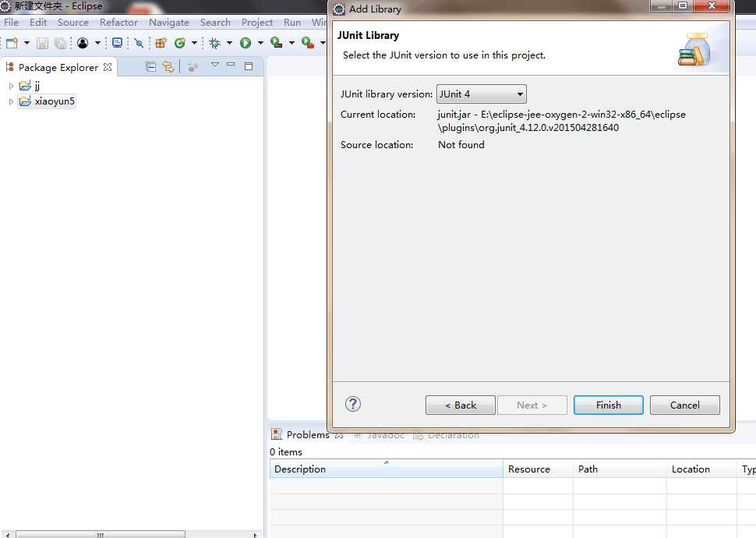This screenshot has height=538, width=756.
Task: Open the Package Explorer View Menu triangle
Action: [215, 65]
